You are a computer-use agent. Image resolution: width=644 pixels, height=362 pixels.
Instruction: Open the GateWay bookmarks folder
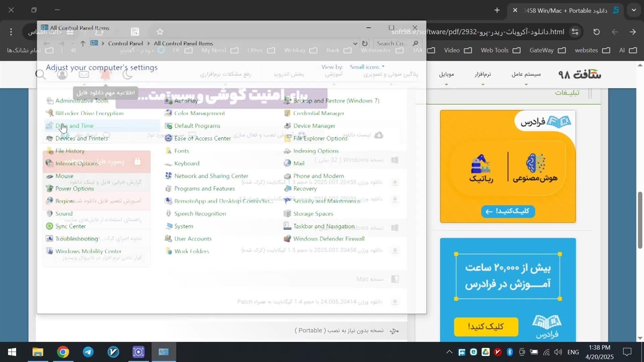[547, 50]
